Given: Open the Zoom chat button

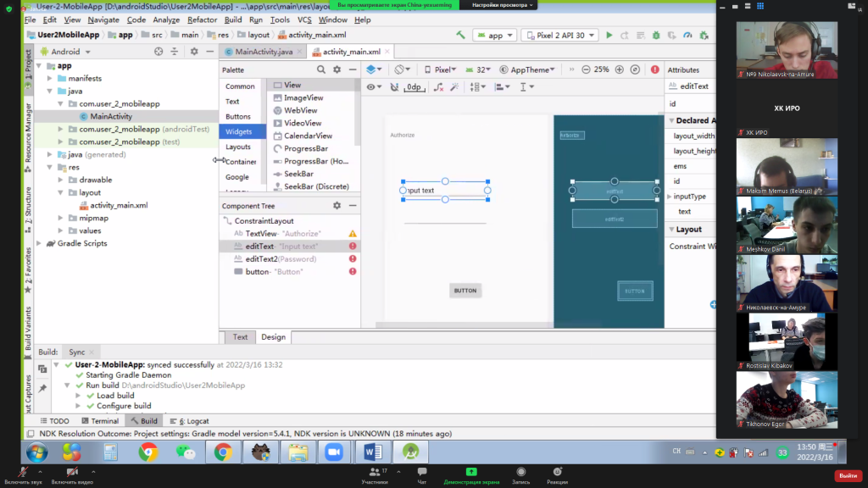Looking at the screenshot, I should coord(422,475).
